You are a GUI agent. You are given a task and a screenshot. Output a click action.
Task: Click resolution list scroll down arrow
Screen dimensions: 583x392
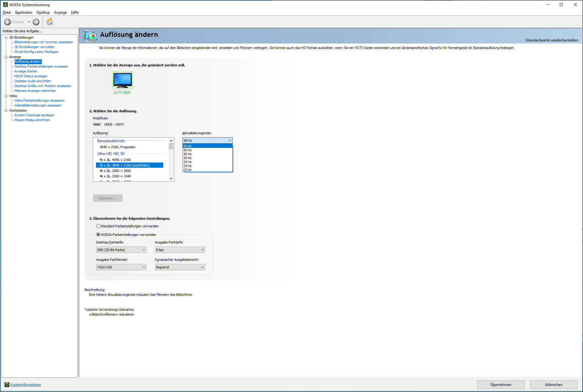pyautogui.click(x=171, y=178)
